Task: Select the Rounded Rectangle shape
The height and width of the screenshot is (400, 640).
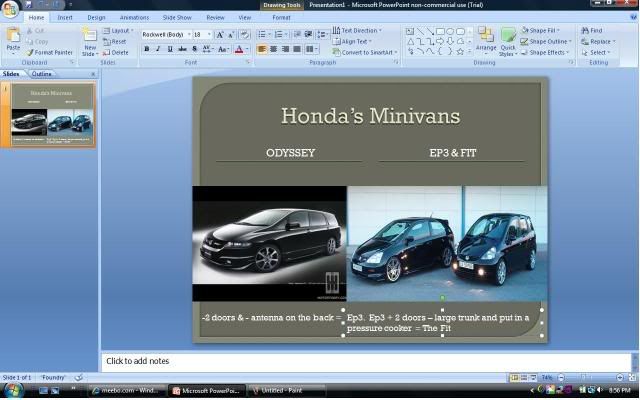Action: point(460,31)
